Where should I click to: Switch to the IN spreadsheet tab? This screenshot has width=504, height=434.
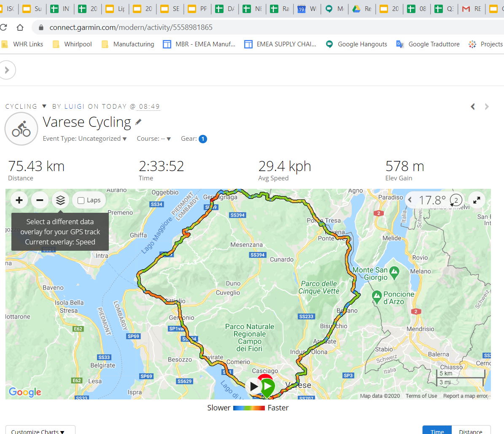60,9
